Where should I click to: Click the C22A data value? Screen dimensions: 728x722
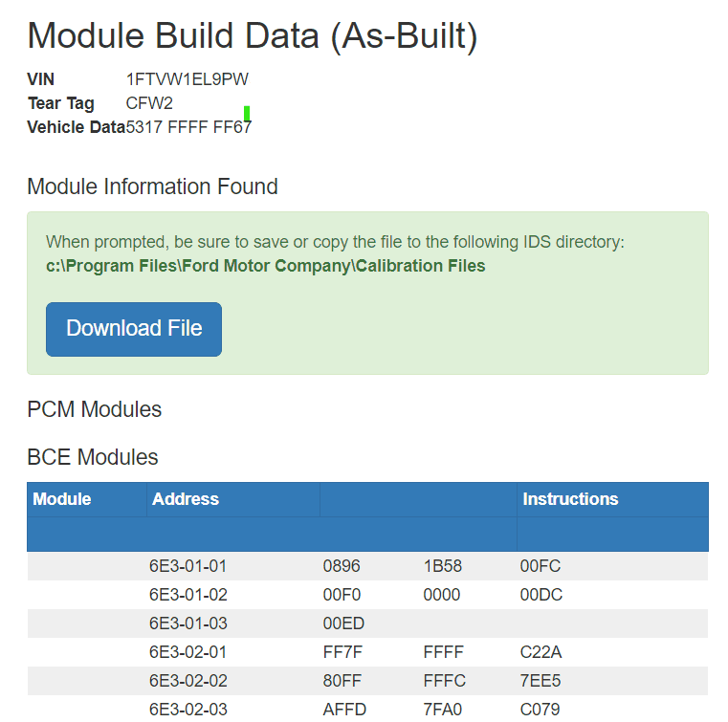[x=540, y=652]
